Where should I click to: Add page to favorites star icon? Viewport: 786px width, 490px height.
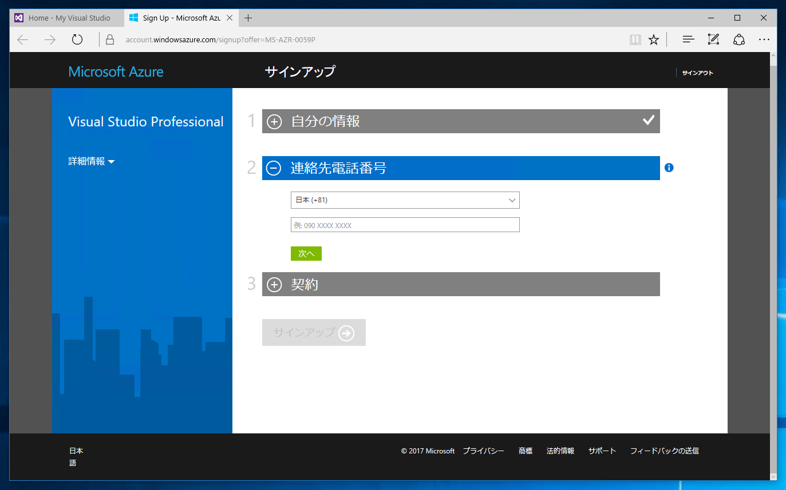click(x=654, y=40)
